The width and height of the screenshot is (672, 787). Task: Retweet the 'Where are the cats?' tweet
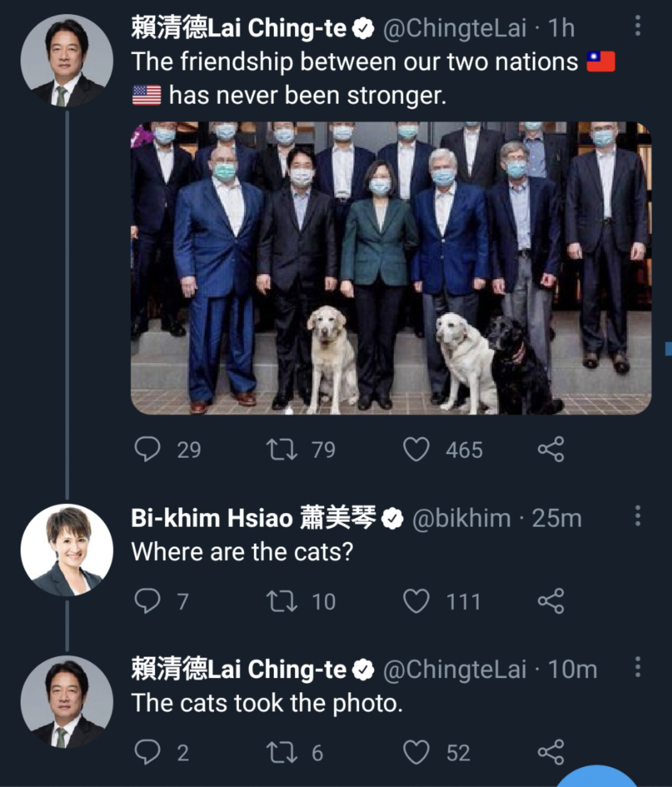tap(282, 601)
